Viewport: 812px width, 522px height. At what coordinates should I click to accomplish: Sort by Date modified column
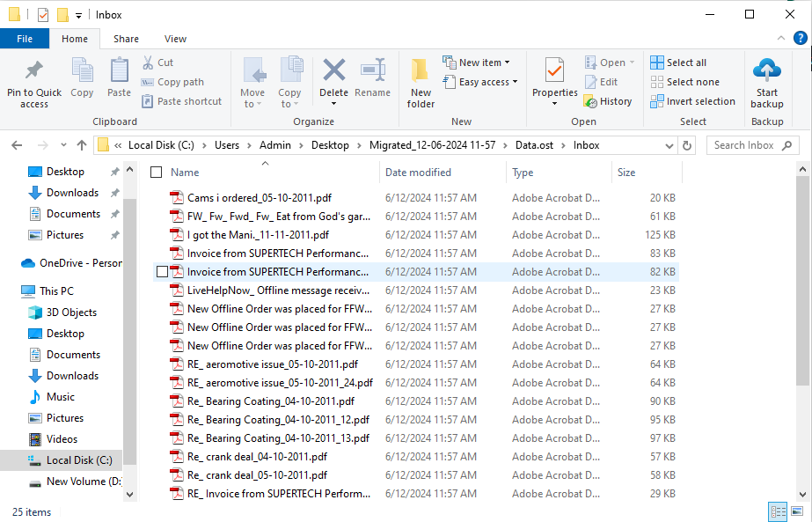[418, 173]
